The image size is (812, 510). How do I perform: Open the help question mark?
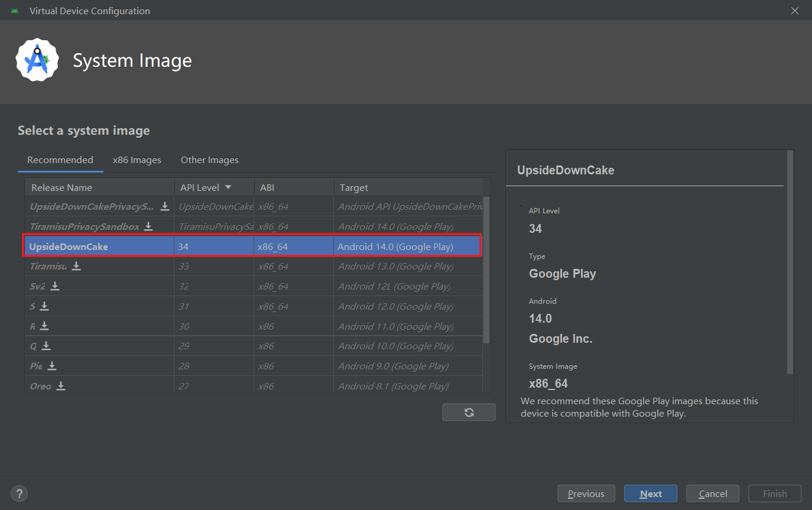[19, 493]
